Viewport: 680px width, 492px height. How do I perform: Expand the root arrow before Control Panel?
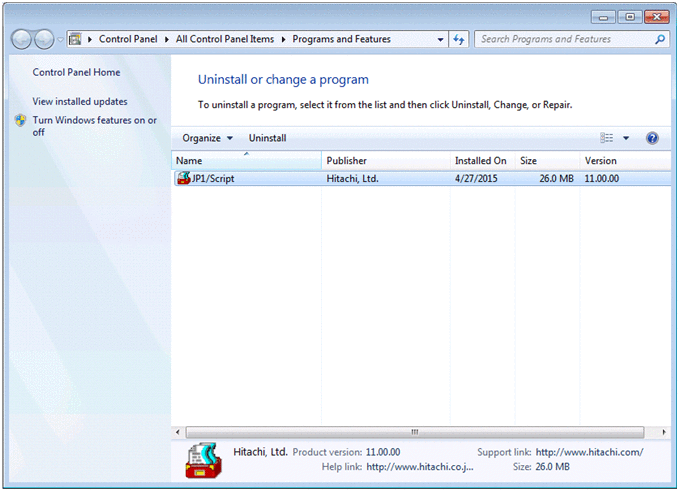point(90,39)
